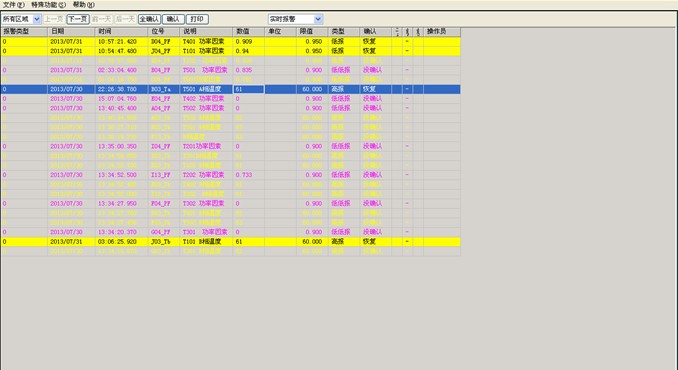Viewport: 678px width, 370px height.
Task: Select the I13_PF row with value 0.733
Action: (x=230, y=175)
